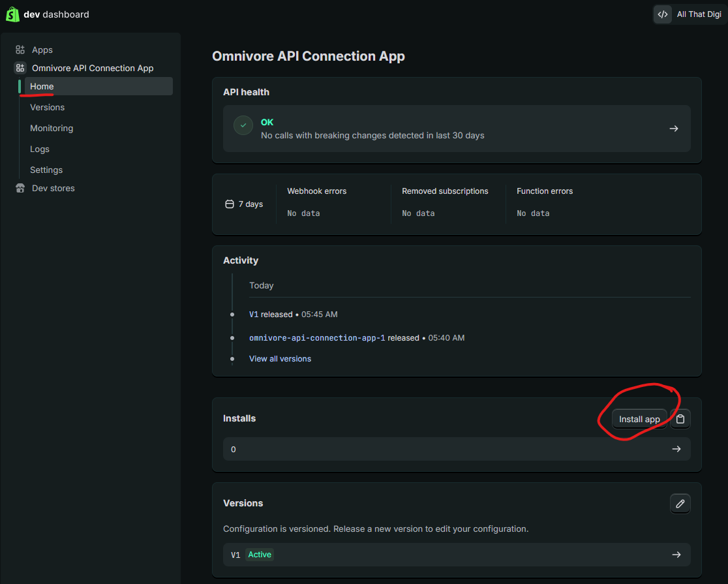Click "No calls with breaking changes" message
Viewport: 728px width, 584px height.
(372, 136)
